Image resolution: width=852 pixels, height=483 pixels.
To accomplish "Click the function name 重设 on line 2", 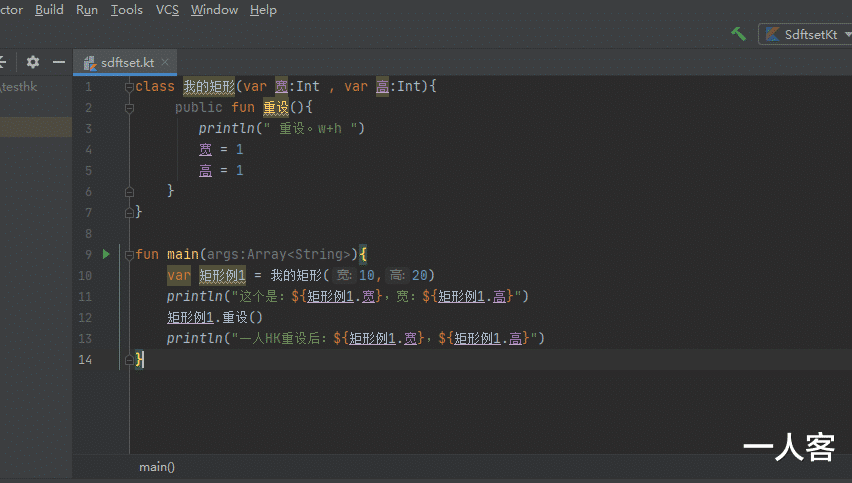I will 276,108.
